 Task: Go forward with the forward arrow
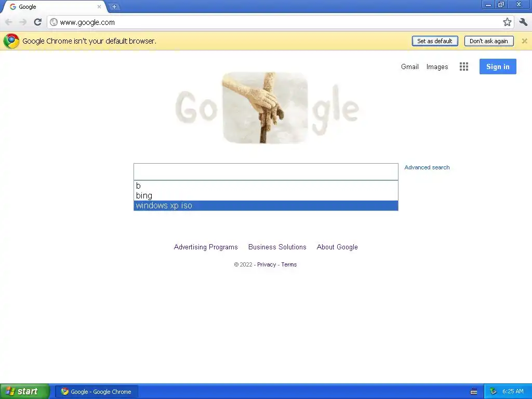tap(23, 22)
